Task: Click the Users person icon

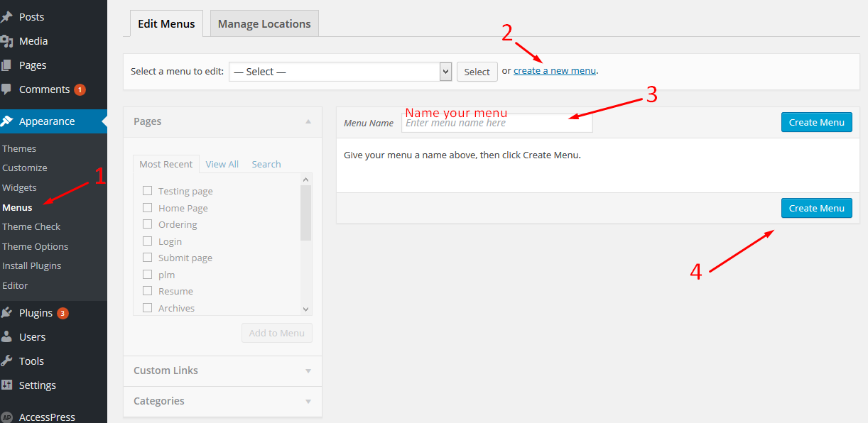Action: pos(7,337)
